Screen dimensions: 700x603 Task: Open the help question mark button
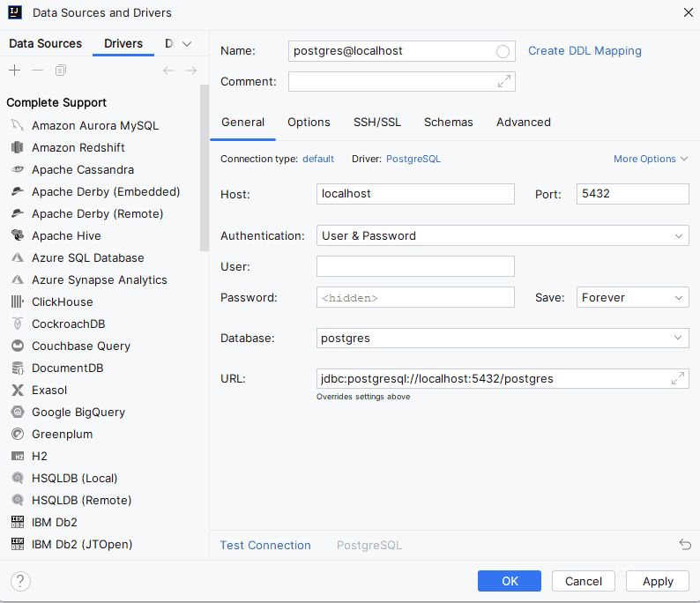[x=20, y=582]
